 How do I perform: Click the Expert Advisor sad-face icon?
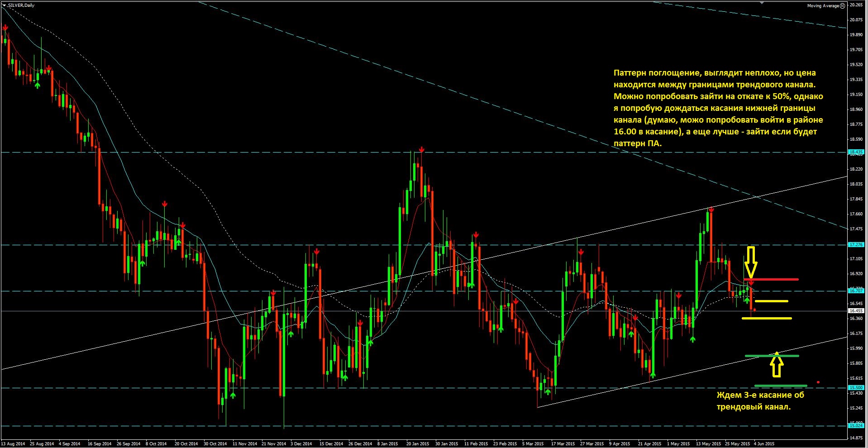click(843, 6)
